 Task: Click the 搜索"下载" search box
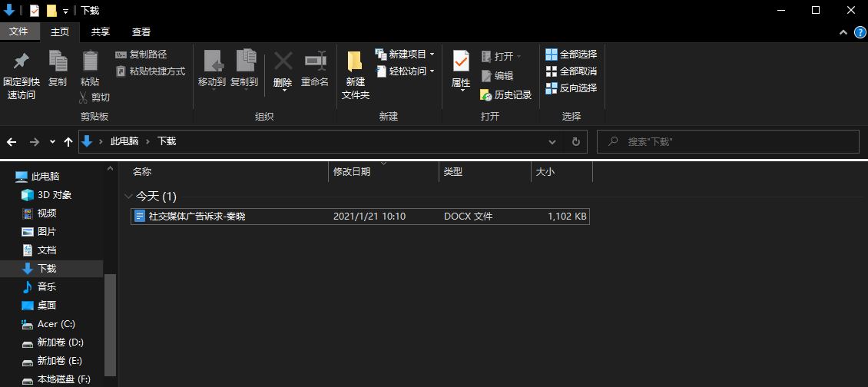pyautogui.click(x=728, y=142)
